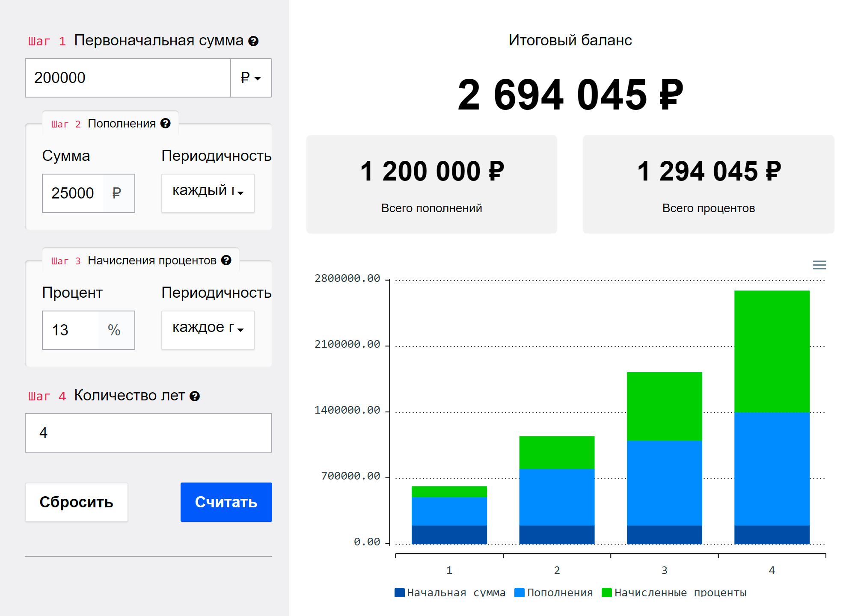This screenshot has height=616, width=858.
Task: Click the Сумма label
Action: point(66,156)
